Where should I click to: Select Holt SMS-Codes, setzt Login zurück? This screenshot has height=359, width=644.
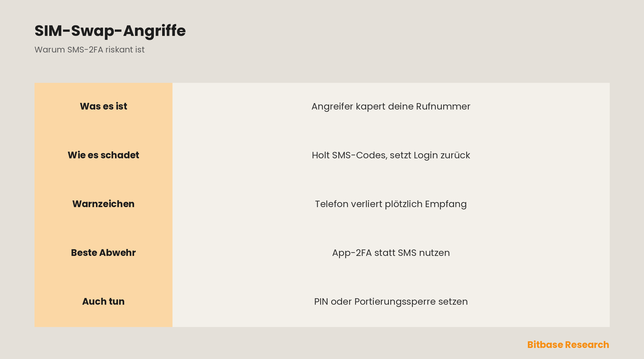(x=391, y=155)
